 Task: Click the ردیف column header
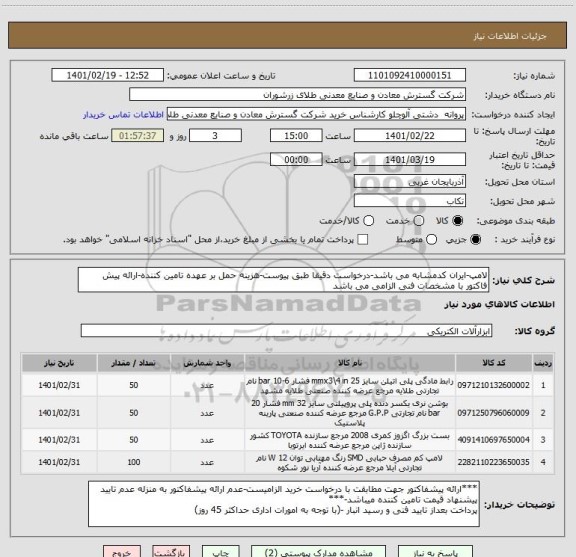point(543,363)
